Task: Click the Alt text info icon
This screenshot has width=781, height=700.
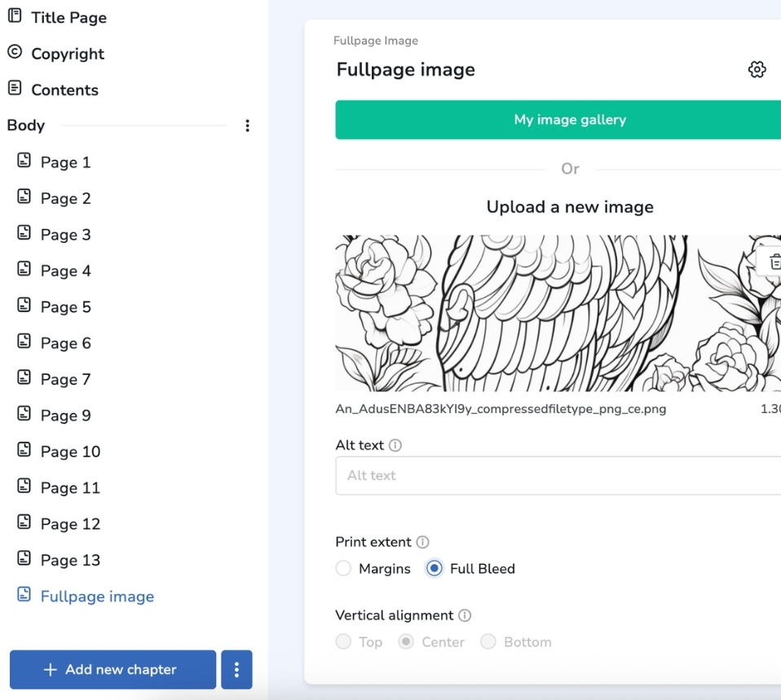Action: (395, 446)
